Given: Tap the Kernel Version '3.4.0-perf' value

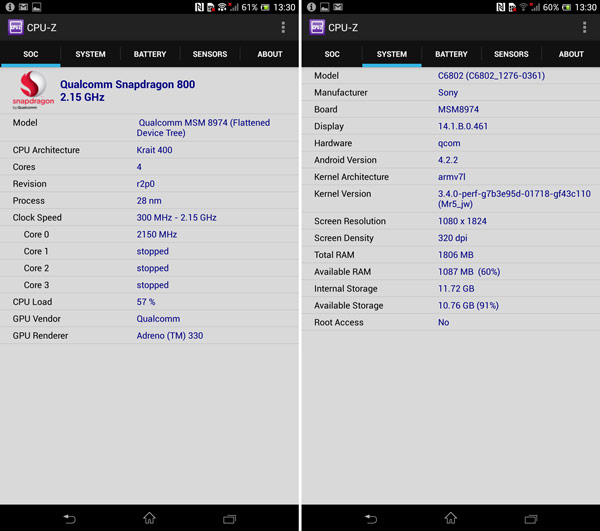Looking at the screenshot, I should (514, 199).
